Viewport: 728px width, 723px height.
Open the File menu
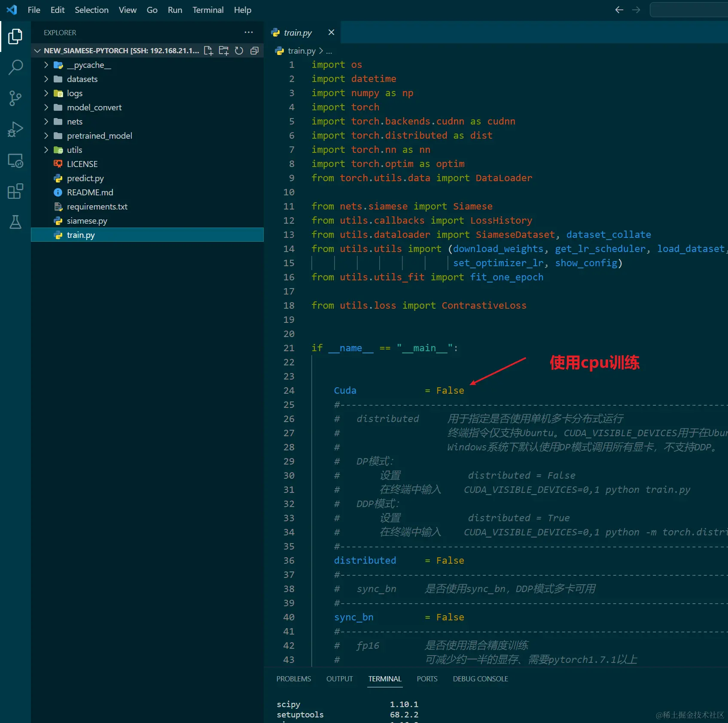coord(34,10)
